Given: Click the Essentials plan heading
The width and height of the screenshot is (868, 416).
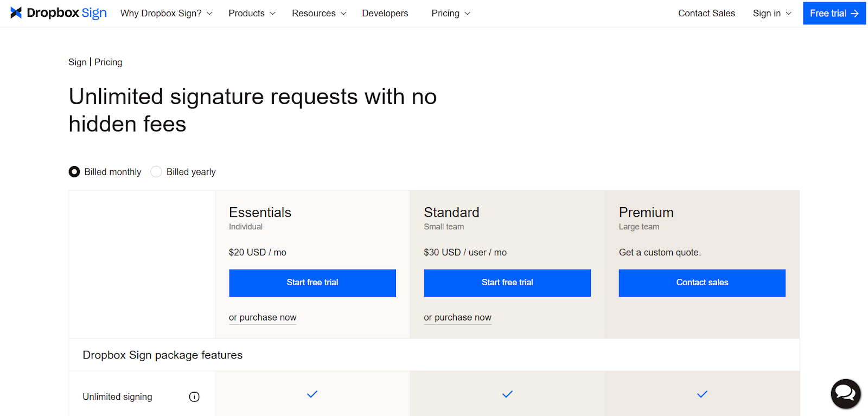Looking at the screenshot, I should coord(260,213).
